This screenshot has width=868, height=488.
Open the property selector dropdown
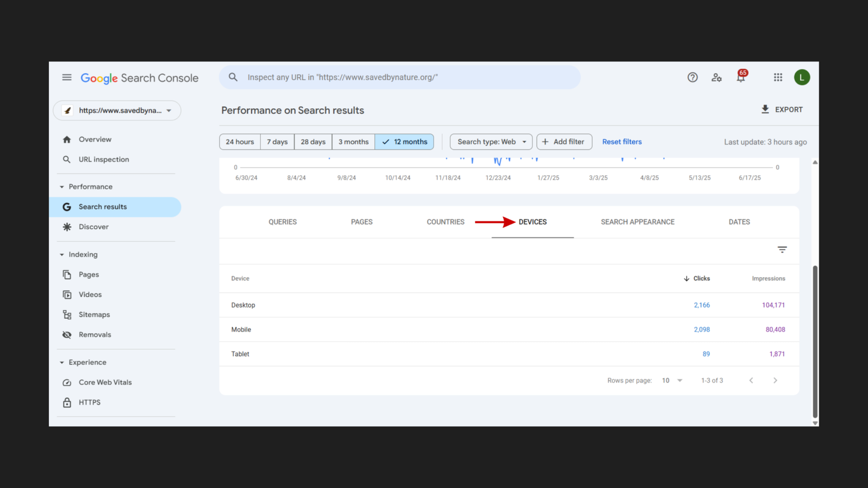(x=117, y=111)
